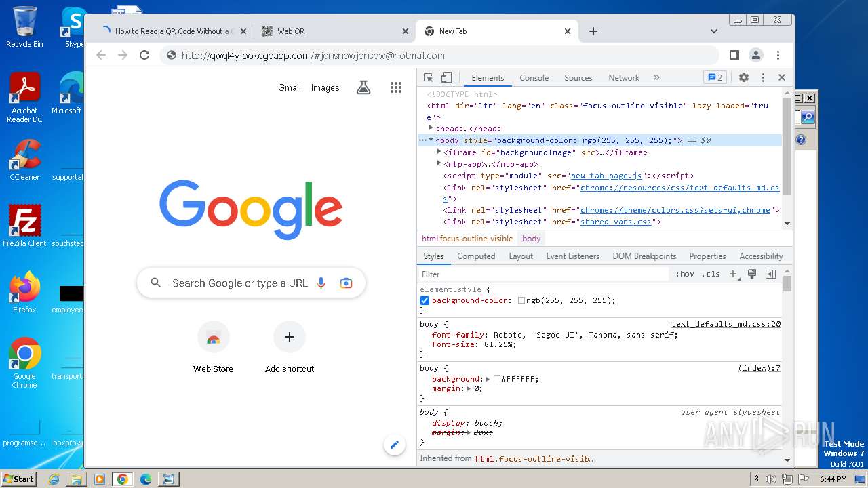The height and width of the screenshot is (488, 868).
Task: Toggle the device toolbar icon
Action: coord(446,78)
